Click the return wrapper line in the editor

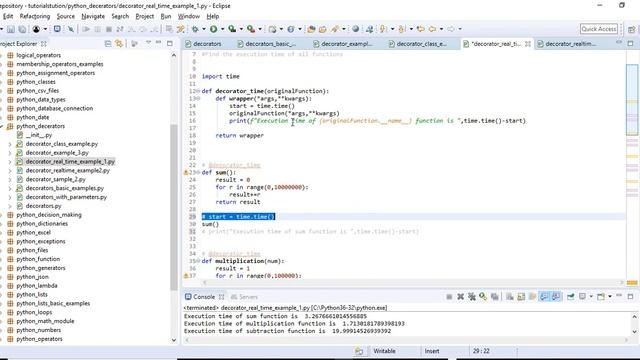pyautogui.click(x=240, y=136)
